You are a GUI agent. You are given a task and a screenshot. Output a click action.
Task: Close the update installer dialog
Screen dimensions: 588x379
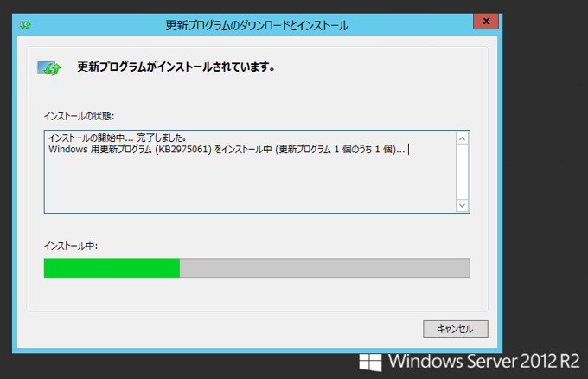(x=486, y=22)
